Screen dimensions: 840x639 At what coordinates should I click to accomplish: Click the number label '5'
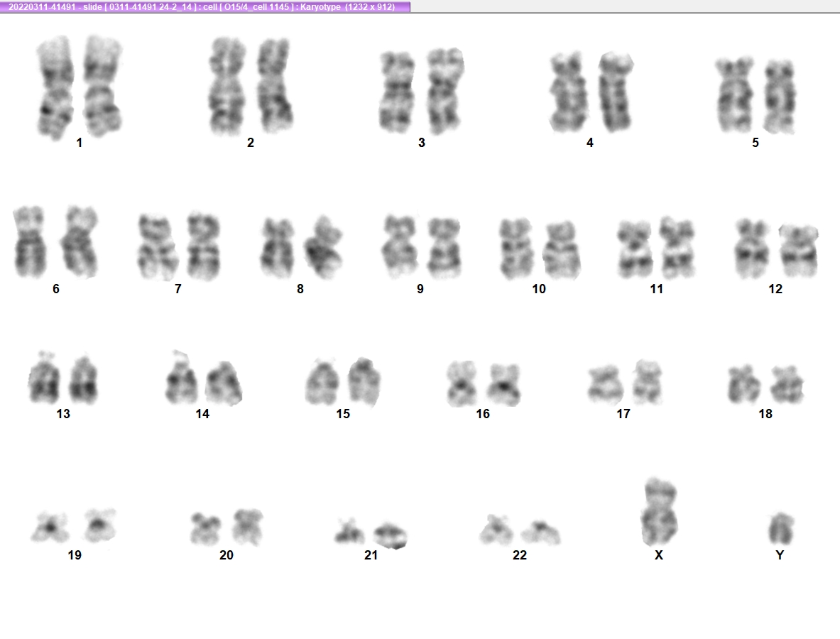point(756,143)
